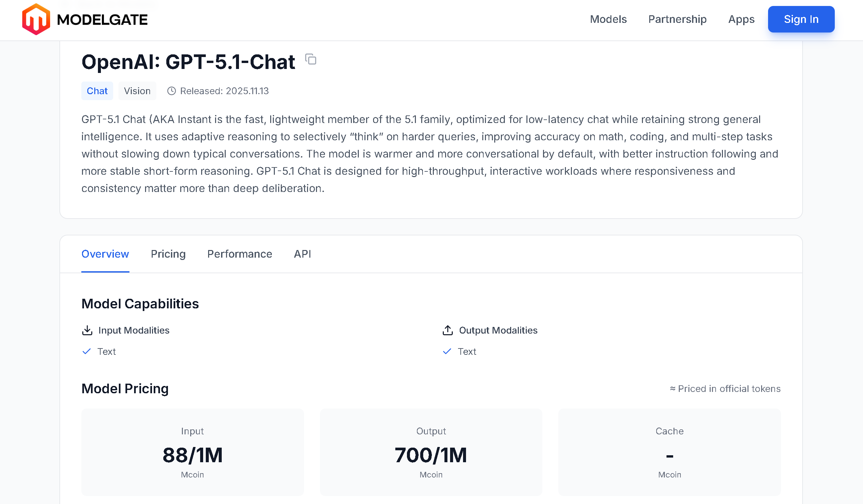
Task: Open the Overview tab
Action: coord(105,254)
